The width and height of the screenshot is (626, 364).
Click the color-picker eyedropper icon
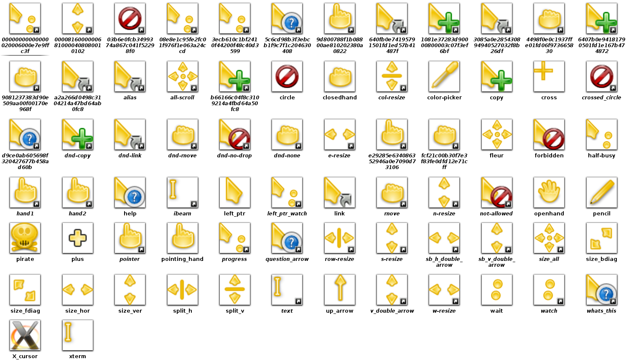[x=444, y=76]
